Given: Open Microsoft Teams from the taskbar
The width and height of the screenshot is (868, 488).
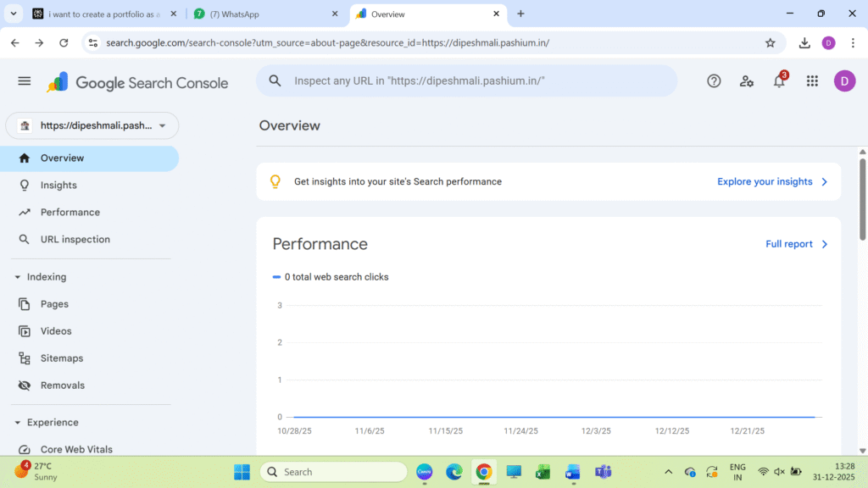Looking at the screenshot, I should coord(604,472).
